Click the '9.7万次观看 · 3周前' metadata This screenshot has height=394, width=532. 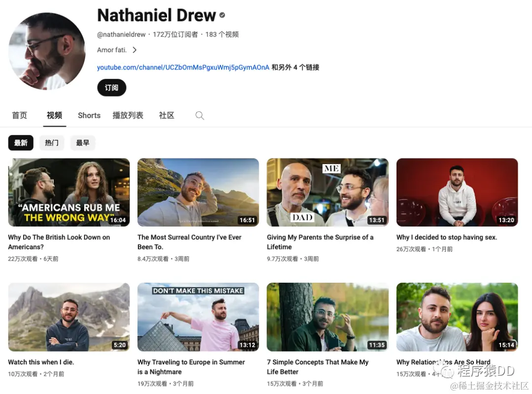click(293, 259)
